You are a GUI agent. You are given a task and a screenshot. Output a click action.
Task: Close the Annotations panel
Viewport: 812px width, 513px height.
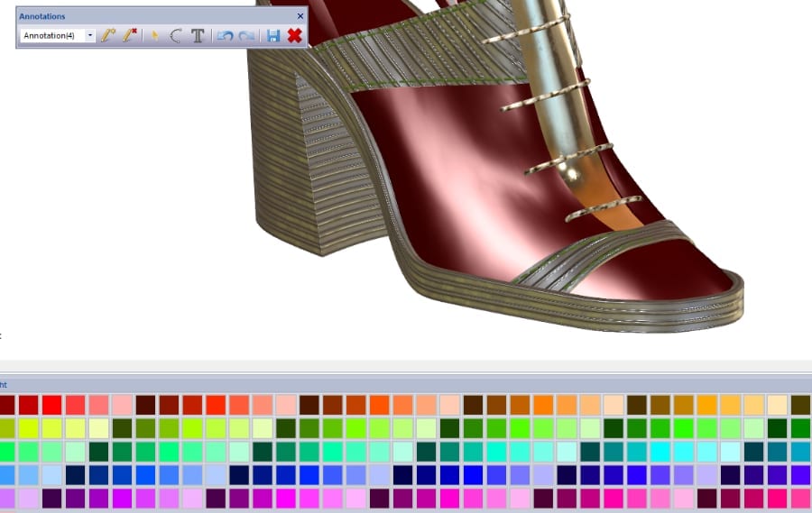point(300,16)
